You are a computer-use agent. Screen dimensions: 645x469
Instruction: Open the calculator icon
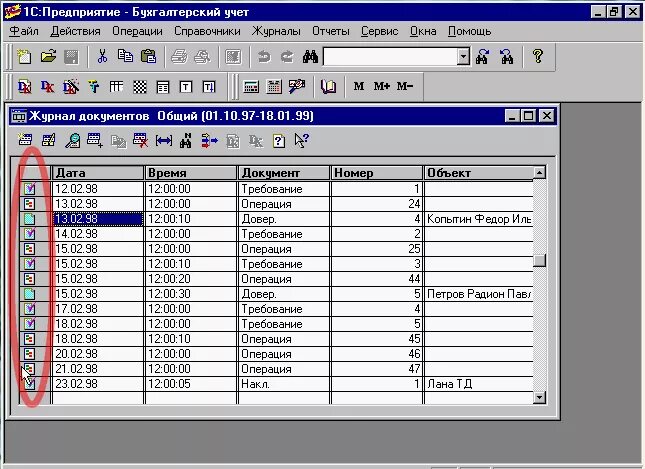coord(251,86)
